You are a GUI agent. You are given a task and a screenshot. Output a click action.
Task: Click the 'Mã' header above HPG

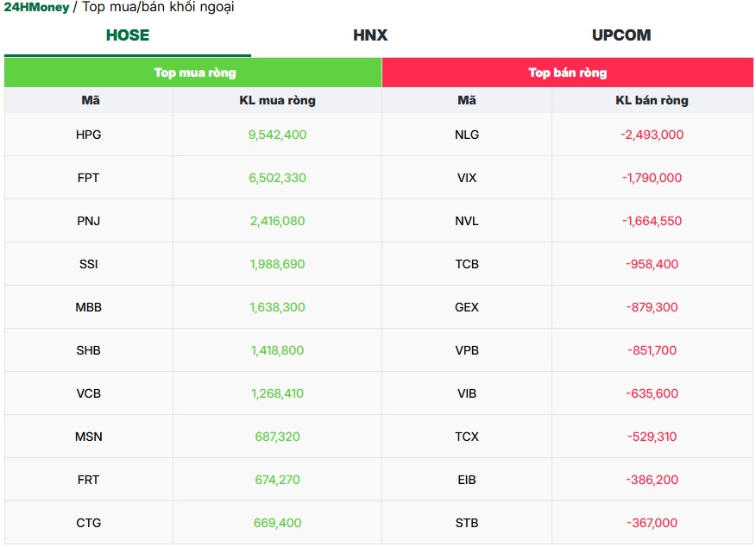[91, 100]
